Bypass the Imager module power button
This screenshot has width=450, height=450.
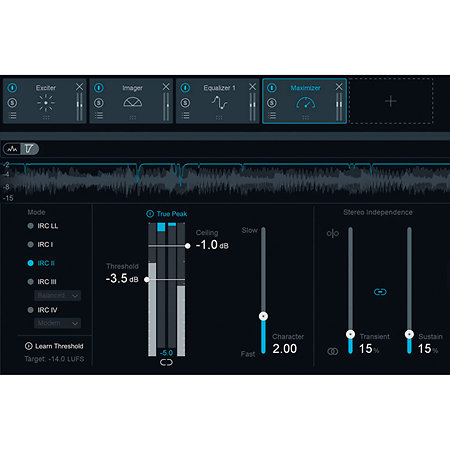99,88
